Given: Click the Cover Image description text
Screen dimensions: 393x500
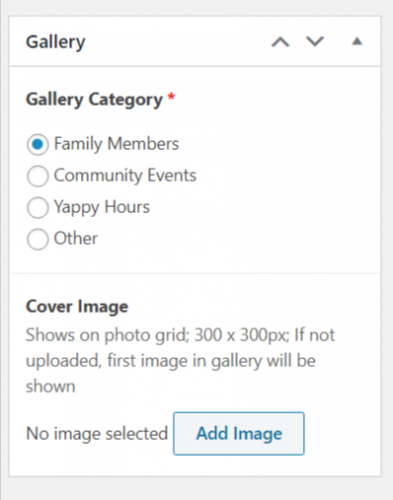Looking at the screenshot, I should coord(180,361).
